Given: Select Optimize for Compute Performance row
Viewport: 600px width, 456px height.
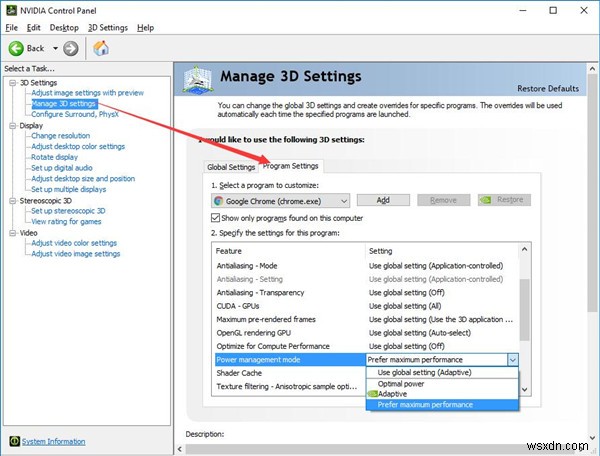Looking at the screenshot, I should 367,346.
